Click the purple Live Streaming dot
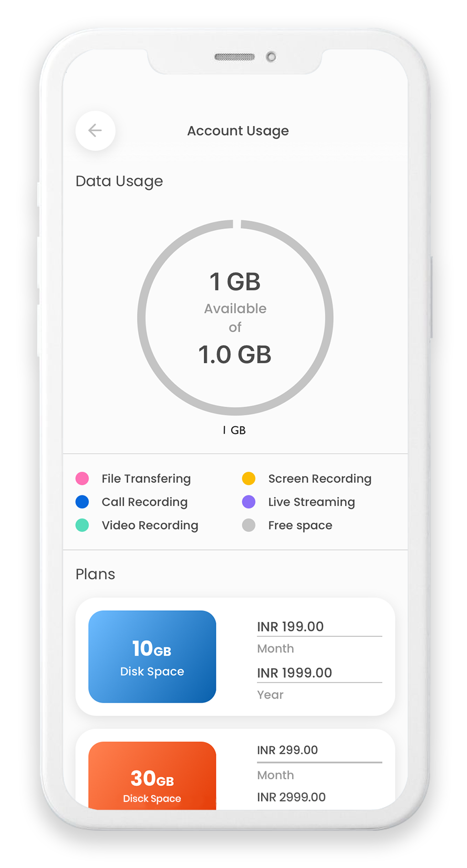 [x=248, y=502]
